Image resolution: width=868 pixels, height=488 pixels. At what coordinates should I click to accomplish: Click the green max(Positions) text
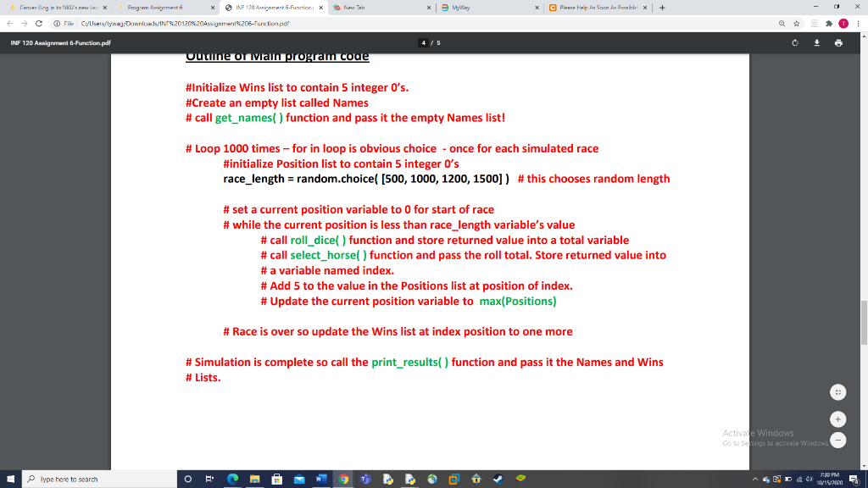click(x=518, y=301)
